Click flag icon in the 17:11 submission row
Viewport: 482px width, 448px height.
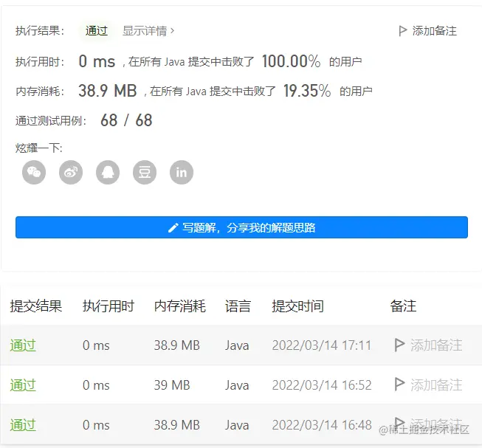click(399, 345)
